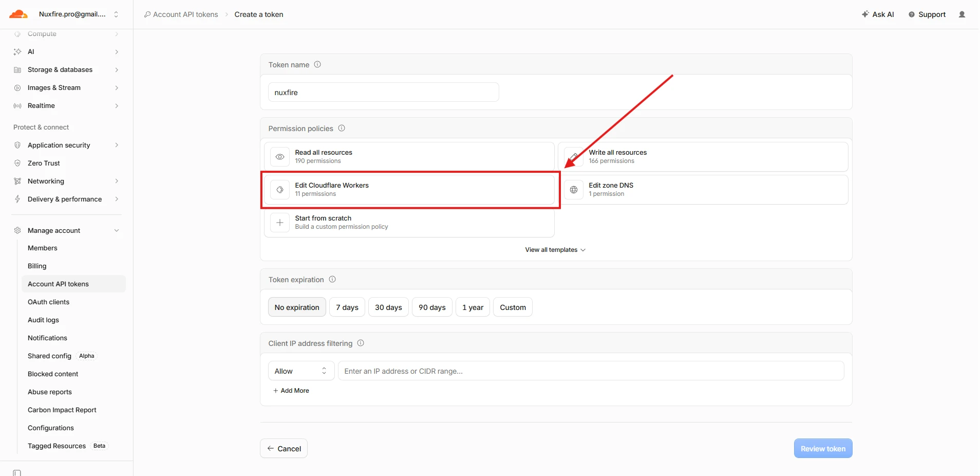Click the sidebar collapse icon at bottom
The width and height of the screenshot is (980, 476).
pyautogui.click(x=17, y=472)
